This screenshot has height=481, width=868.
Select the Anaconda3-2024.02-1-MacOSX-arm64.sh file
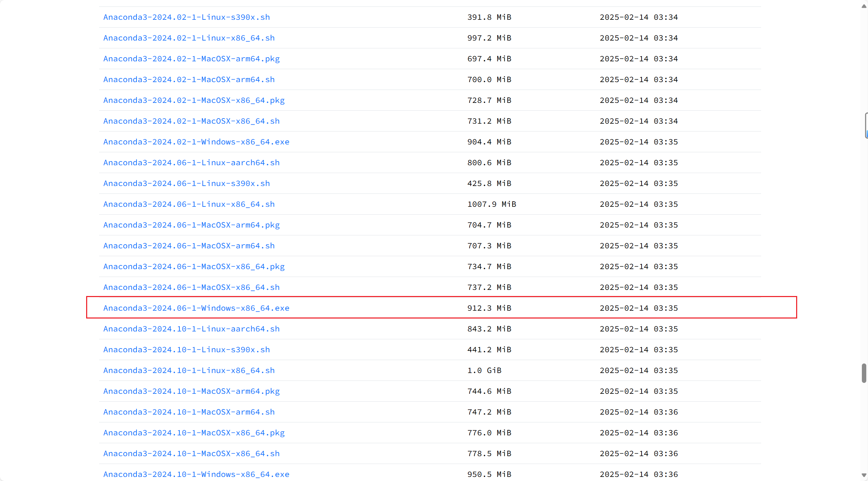pos(189,79)
